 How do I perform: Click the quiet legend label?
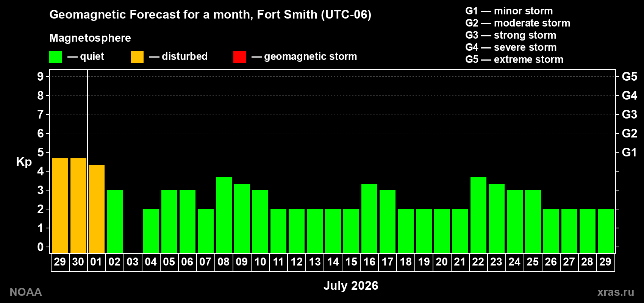coord(92,56)
